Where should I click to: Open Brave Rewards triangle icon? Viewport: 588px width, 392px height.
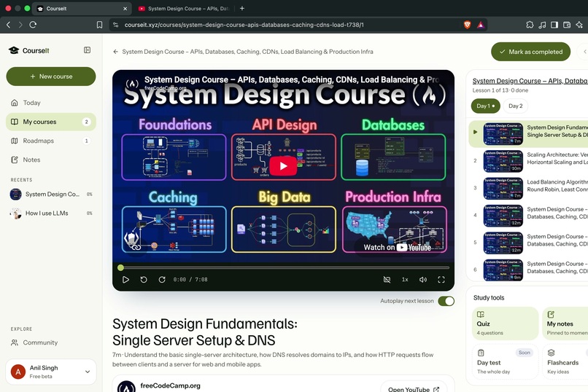tap(480, 25)
